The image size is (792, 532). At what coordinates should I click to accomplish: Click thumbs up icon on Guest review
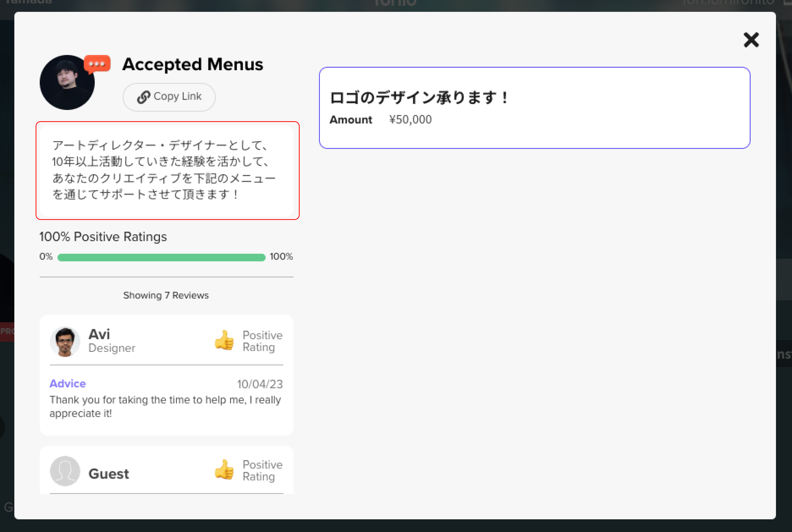[x=224, y=470]
